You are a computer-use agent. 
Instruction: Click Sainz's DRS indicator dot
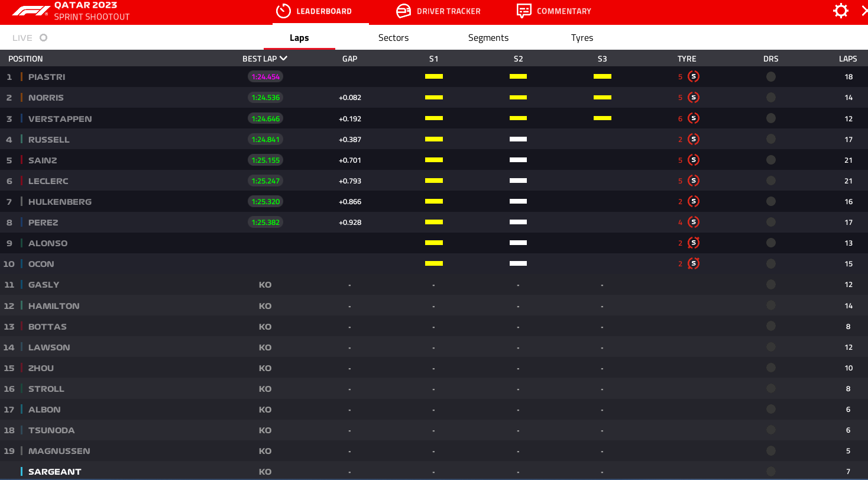[771, 160]
